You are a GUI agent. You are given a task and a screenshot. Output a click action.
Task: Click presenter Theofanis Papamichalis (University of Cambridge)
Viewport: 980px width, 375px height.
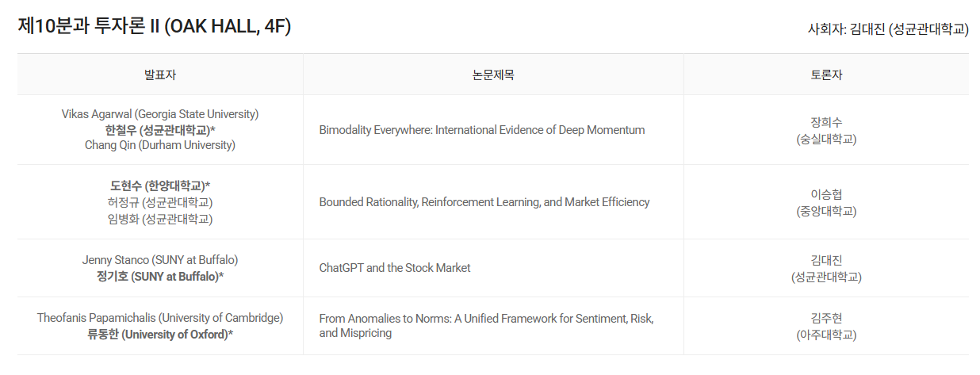click(x=160, y=318)
